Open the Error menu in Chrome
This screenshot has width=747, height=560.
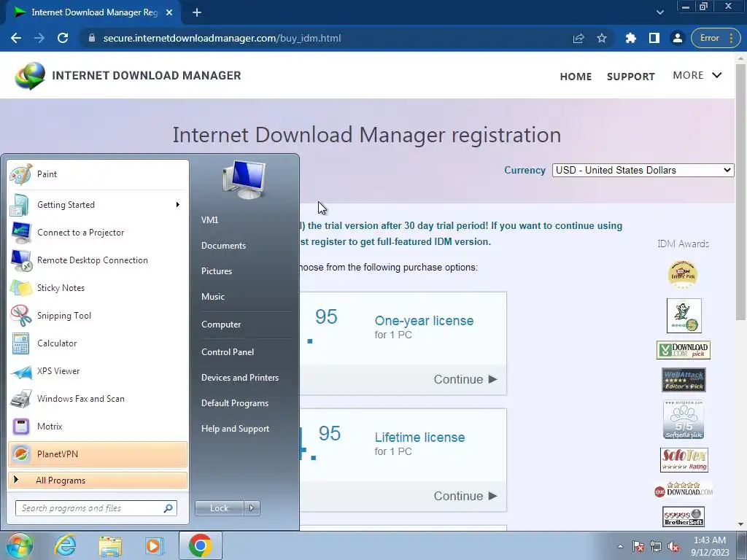(x=716, y=38)
